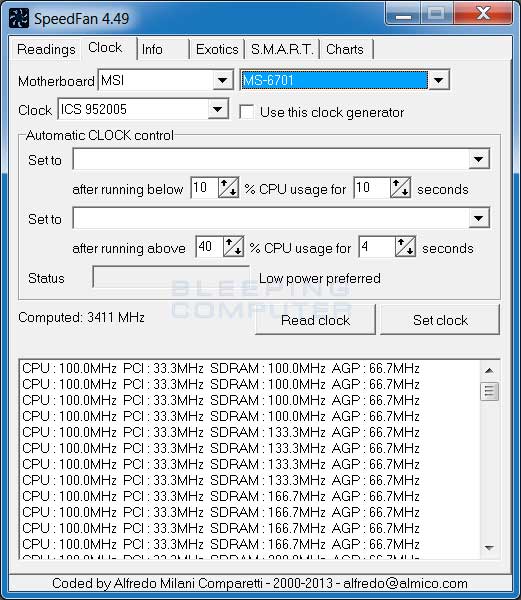
Task: Open the Clock ICS 952005 dropdown arrow
Action: tap(218, 109)
